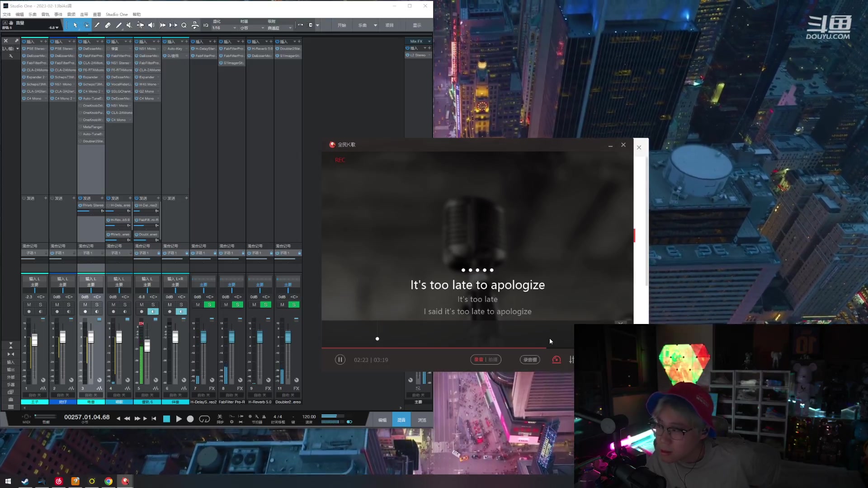This screenshot has width=868, height=488.
Task: Toggle Solo on FabFilter Pro-R channel
Action: click(237, 305)
